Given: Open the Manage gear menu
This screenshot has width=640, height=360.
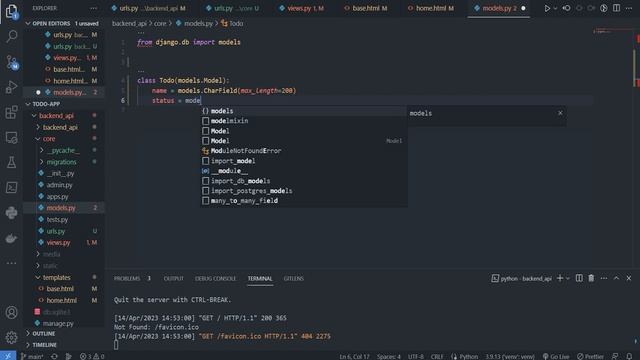Looking at the screenshot, I should [11, 337].
